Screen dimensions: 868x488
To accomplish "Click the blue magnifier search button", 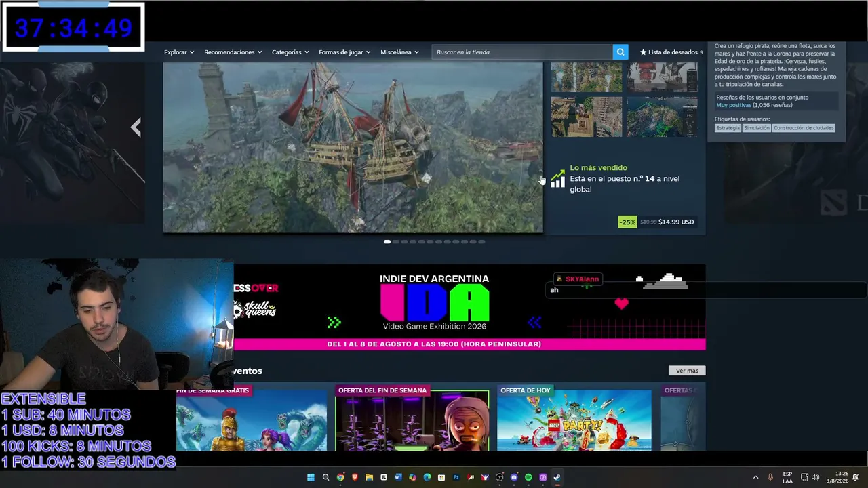I will pos(620,52).
